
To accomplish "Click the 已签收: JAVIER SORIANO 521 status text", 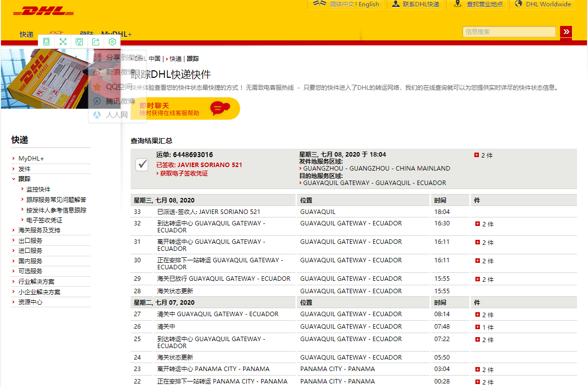I will [199, 165].
